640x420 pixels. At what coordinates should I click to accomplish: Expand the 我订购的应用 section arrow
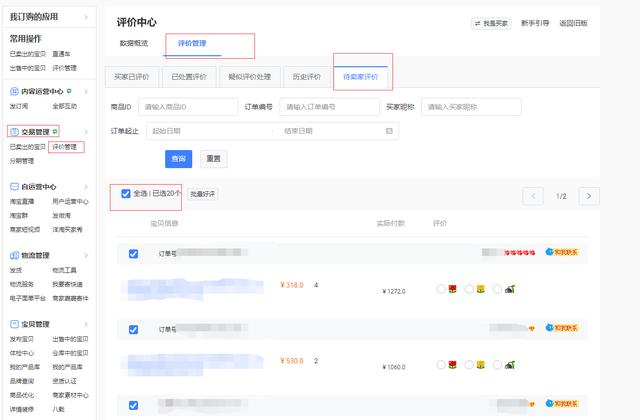pyautogui.click(x=86, y=17)
